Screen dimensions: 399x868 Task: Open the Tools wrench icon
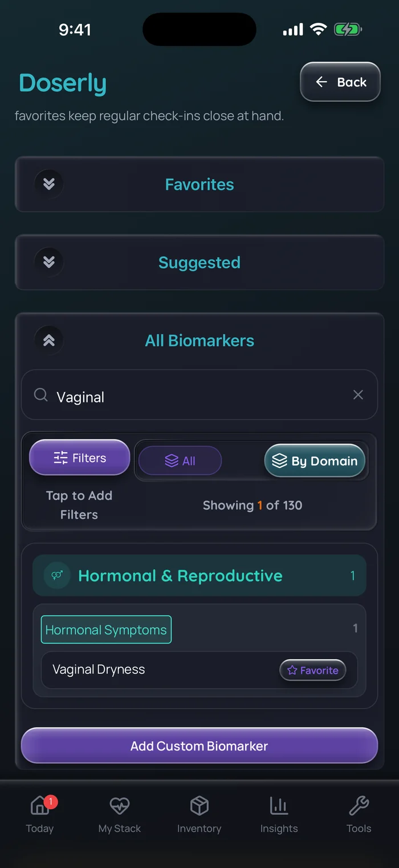point(359,806)
